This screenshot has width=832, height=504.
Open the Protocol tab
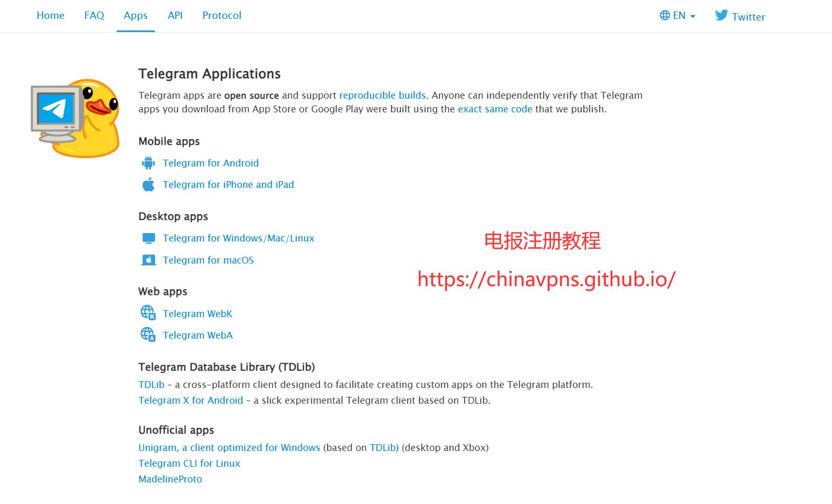pos(222,16)
